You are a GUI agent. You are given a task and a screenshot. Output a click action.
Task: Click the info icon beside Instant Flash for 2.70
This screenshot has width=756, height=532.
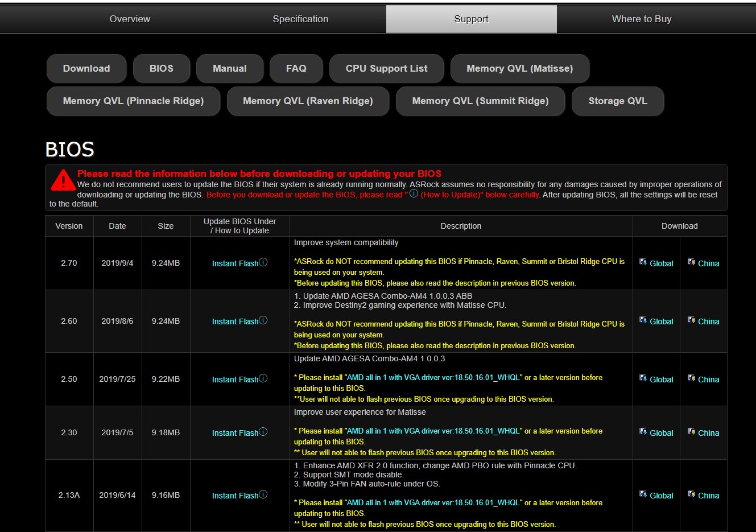[263, 262]
